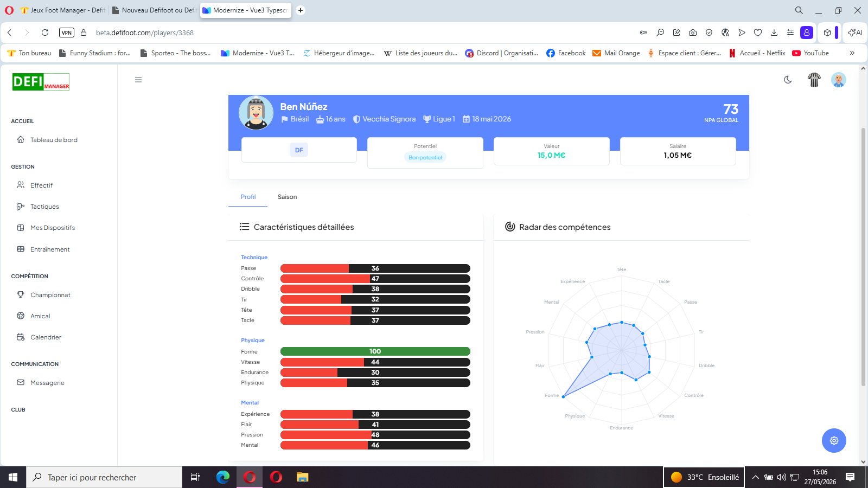
Task: Click the Bon potentiel badge
Action: [425, 157]
